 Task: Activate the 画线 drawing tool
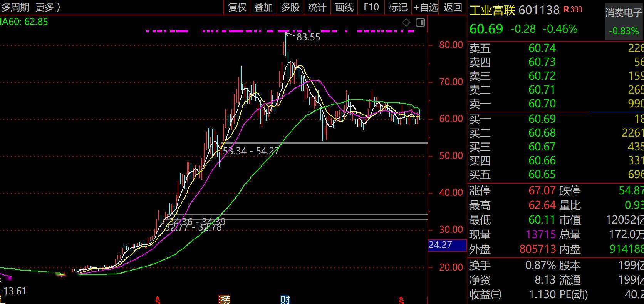[344, 7]
